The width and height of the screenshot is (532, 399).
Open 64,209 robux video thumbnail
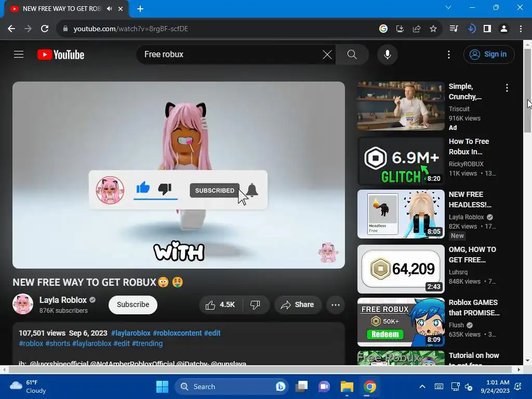(x=401, y=269)
